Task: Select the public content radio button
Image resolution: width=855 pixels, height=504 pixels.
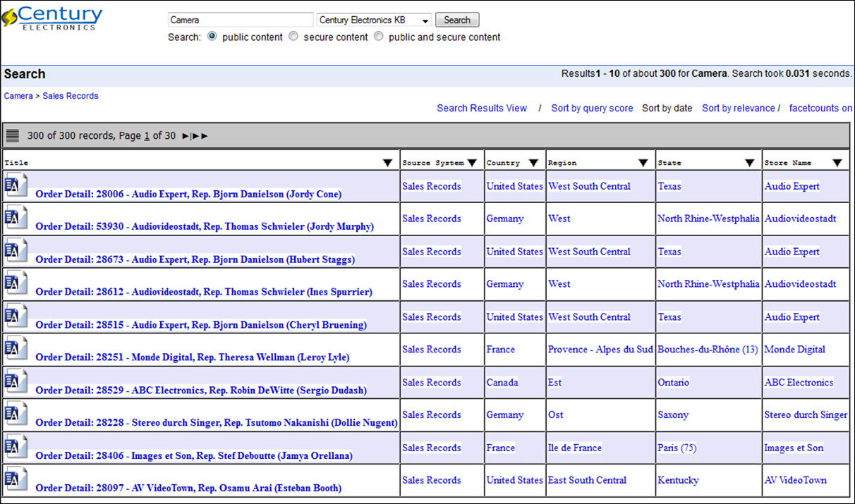Action: point(212,37)
